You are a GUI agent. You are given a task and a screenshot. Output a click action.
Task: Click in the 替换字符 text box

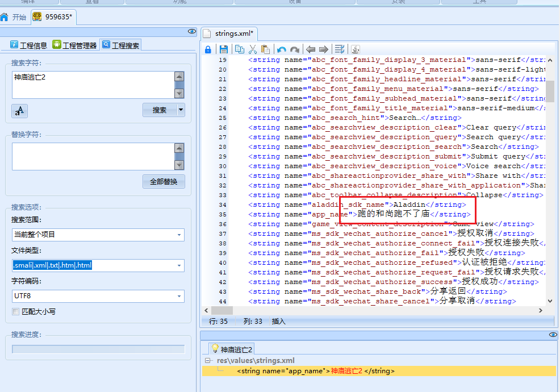pos(93,156)
